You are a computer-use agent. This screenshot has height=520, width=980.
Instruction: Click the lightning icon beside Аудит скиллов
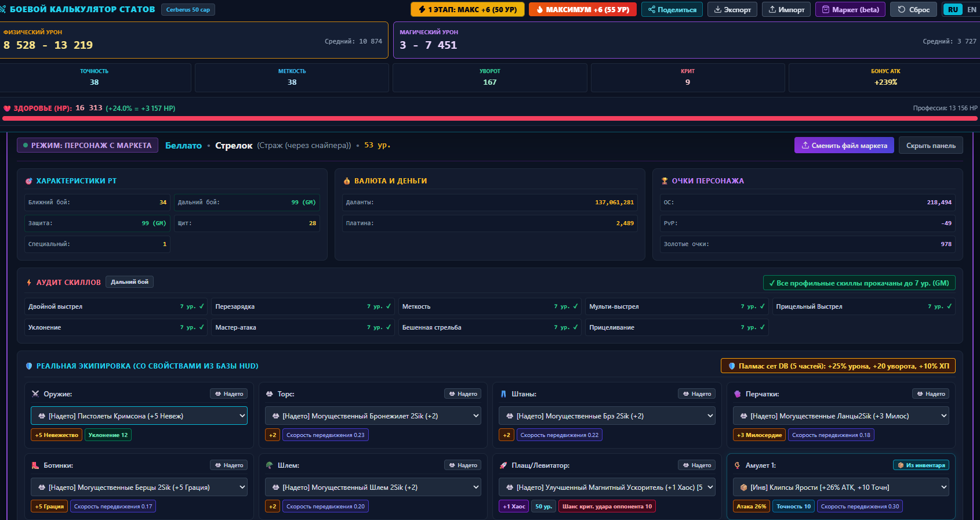coord(29,283)
